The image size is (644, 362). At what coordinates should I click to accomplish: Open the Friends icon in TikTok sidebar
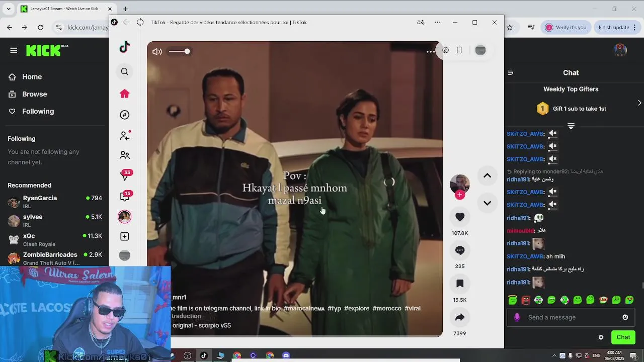(x=125, y=155)
